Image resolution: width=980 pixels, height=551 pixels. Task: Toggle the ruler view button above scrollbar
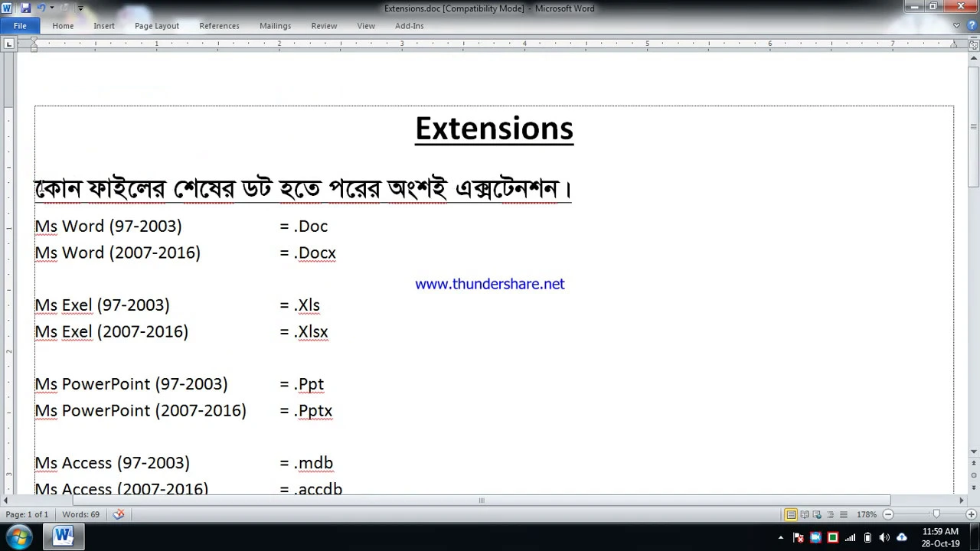[974, 46]
